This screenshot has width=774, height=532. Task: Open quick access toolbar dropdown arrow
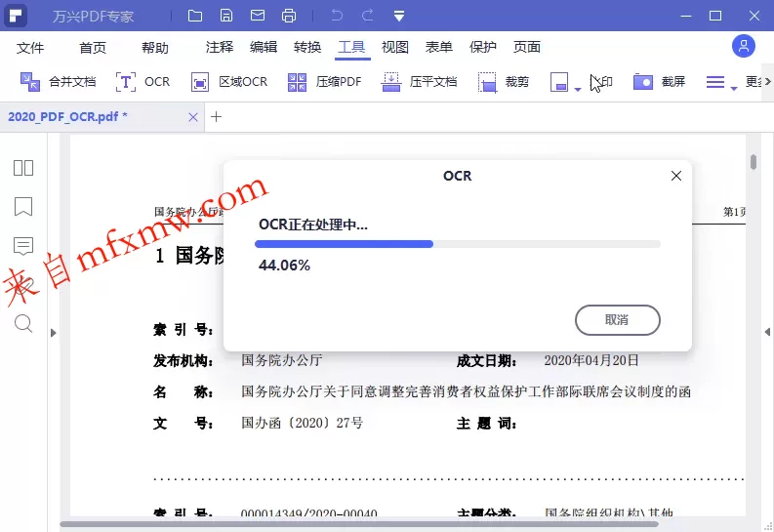point(399,17)
